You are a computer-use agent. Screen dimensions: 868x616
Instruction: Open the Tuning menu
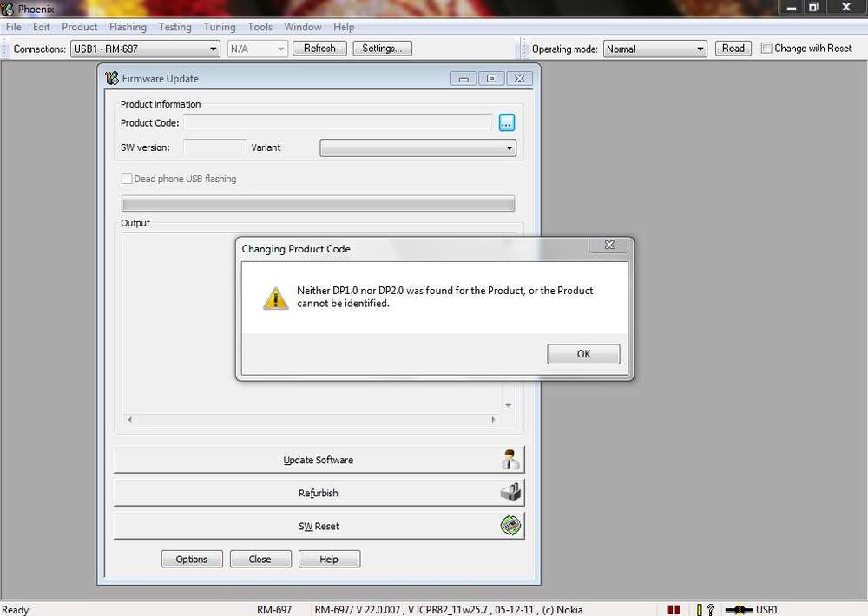(x=220, y=27)
